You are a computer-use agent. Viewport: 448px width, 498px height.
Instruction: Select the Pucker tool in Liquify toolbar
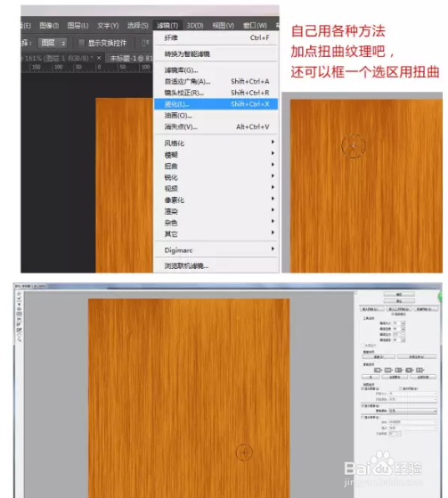[19, 309]
